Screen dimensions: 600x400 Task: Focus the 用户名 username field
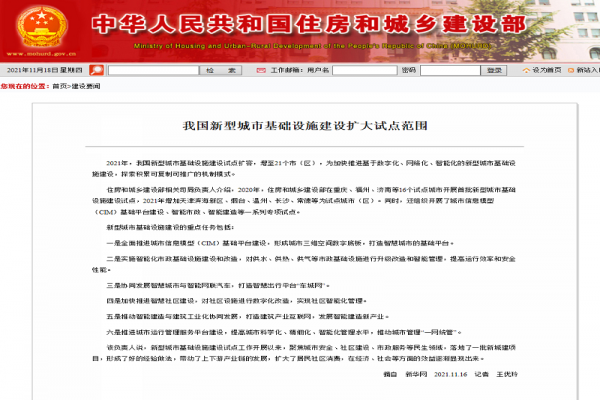(x=365, y=70)
